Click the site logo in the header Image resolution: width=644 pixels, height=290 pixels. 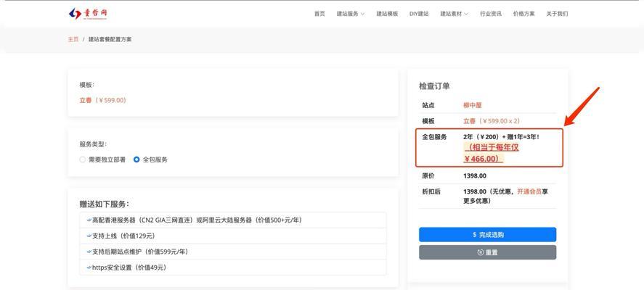(x=88, y=14)
